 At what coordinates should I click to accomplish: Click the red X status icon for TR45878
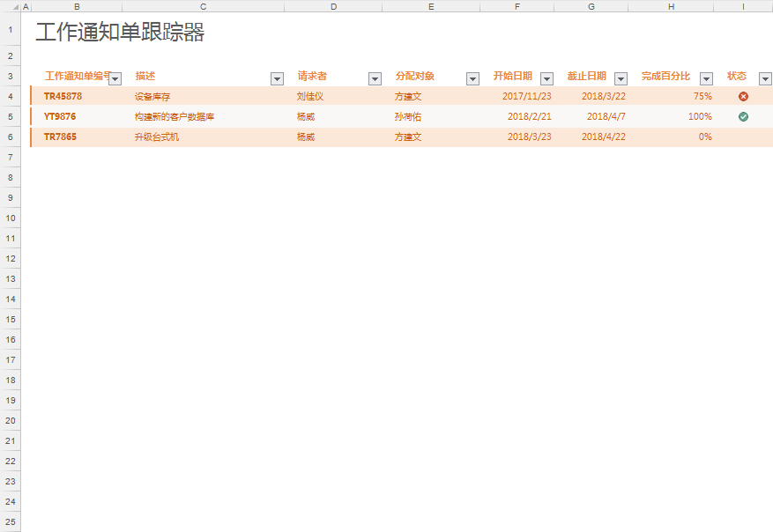click(743, 96)
